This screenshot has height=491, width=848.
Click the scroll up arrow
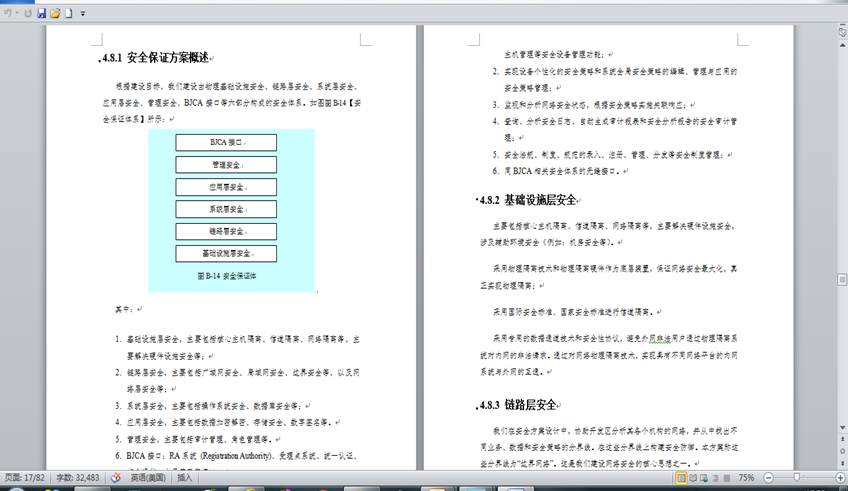point(842,45)
